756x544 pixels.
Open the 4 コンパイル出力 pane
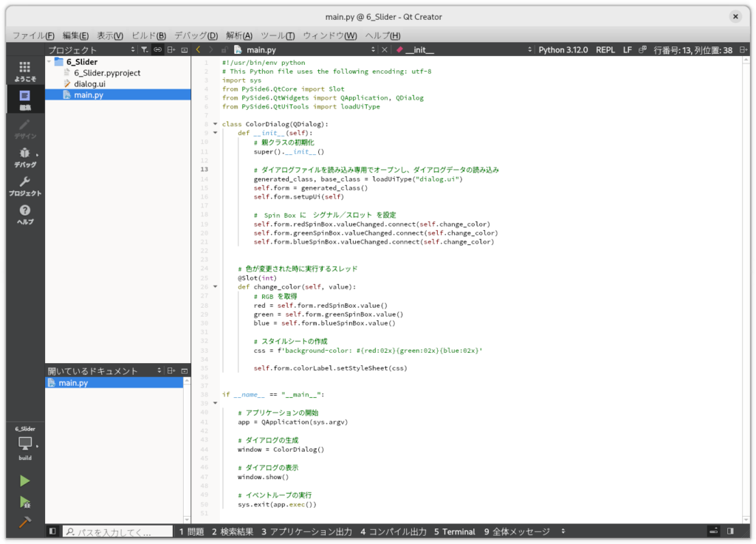click(x=394, y=531)
